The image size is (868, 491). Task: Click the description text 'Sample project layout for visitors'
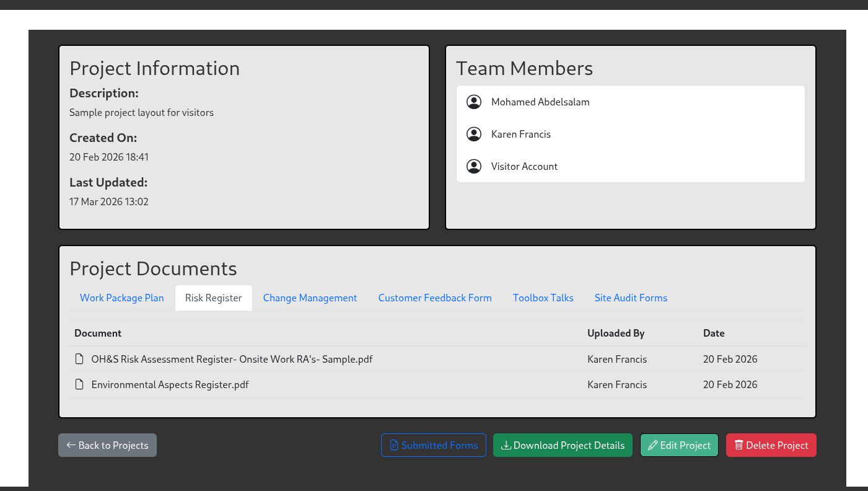[x=141, y=113]
